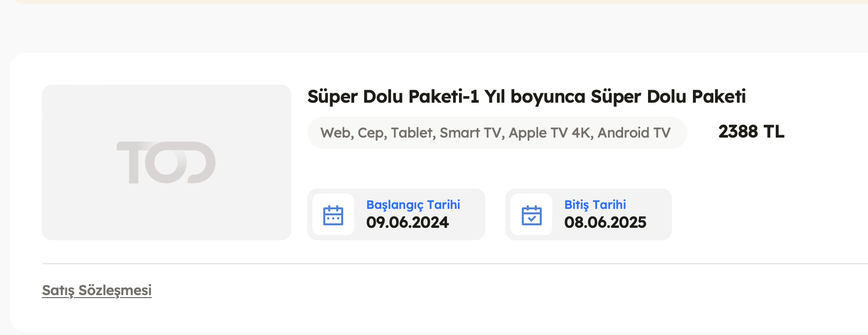Click "Web" in the device list
Image resolution: width=868 pixels, height=335 pixels.
click(335, 133)
